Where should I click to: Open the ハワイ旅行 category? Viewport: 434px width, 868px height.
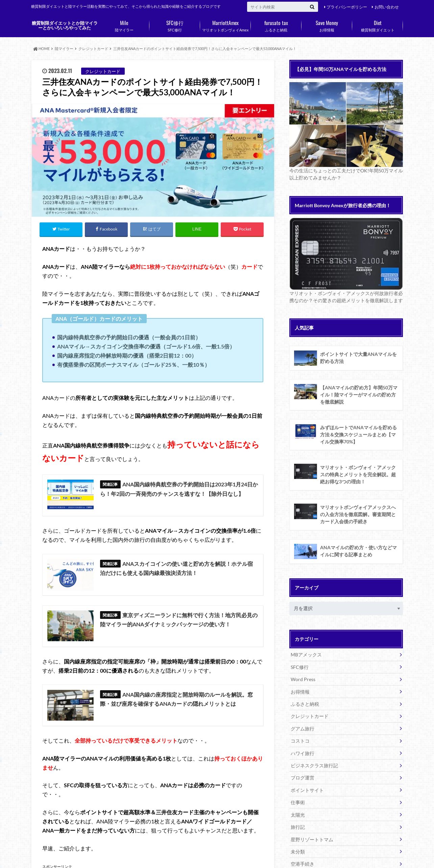346,753
